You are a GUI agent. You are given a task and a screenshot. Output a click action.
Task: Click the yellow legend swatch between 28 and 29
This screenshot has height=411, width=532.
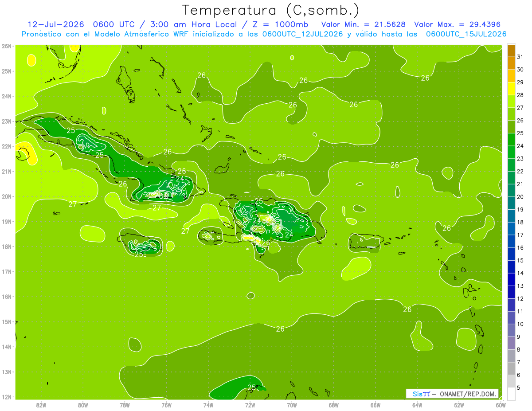511,89
